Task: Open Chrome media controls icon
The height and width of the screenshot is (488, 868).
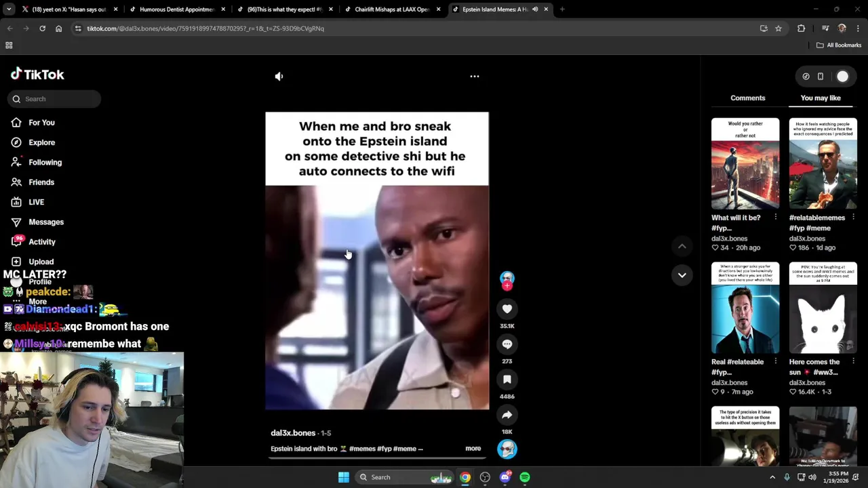Action: click(825, 28)
